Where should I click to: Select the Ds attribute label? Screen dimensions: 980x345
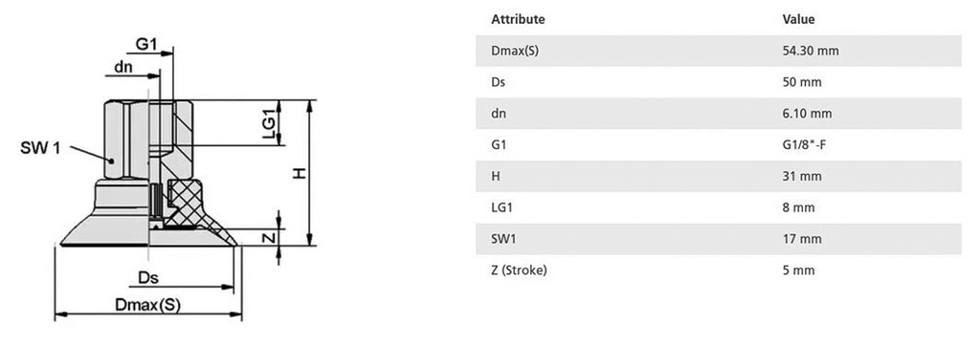click(x=498, y=82)
